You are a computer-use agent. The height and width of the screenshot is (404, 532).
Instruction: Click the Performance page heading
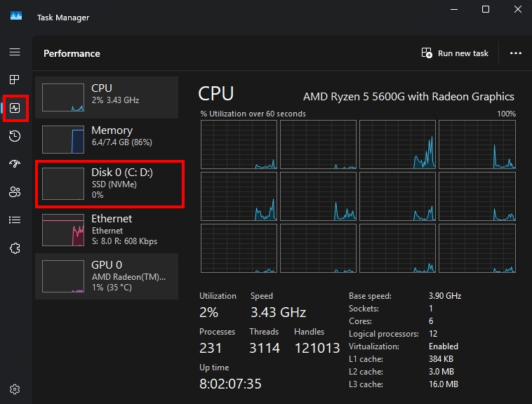pos(72,53)
